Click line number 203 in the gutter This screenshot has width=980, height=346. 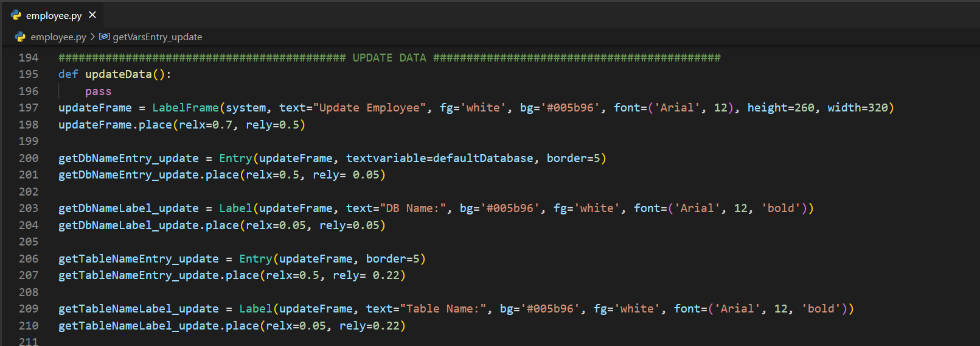tap(29, 208)
